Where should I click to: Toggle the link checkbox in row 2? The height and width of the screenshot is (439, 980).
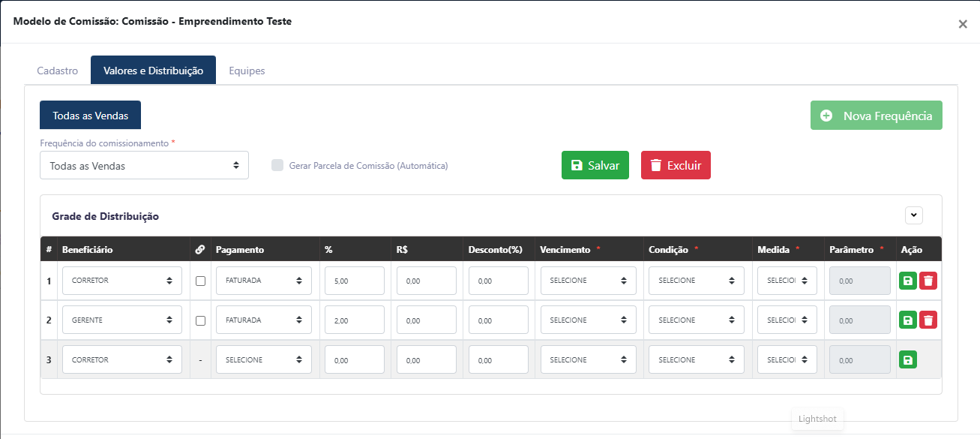point(200,320)
